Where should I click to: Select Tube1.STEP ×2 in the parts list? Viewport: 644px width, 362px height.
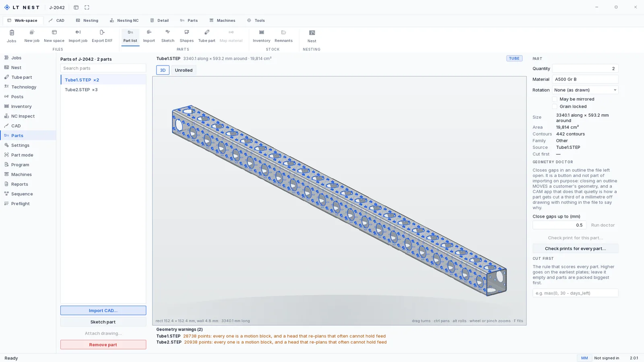(x=103, y=80)
